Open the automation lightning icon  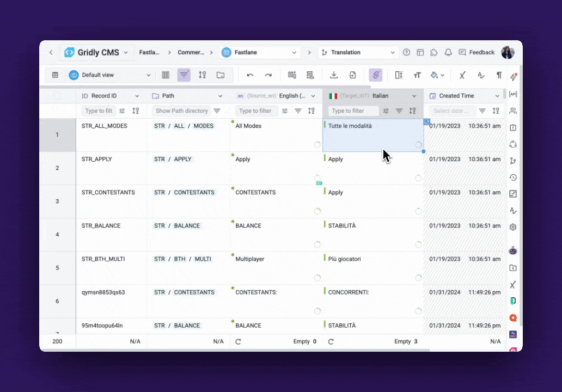point(513,77)
